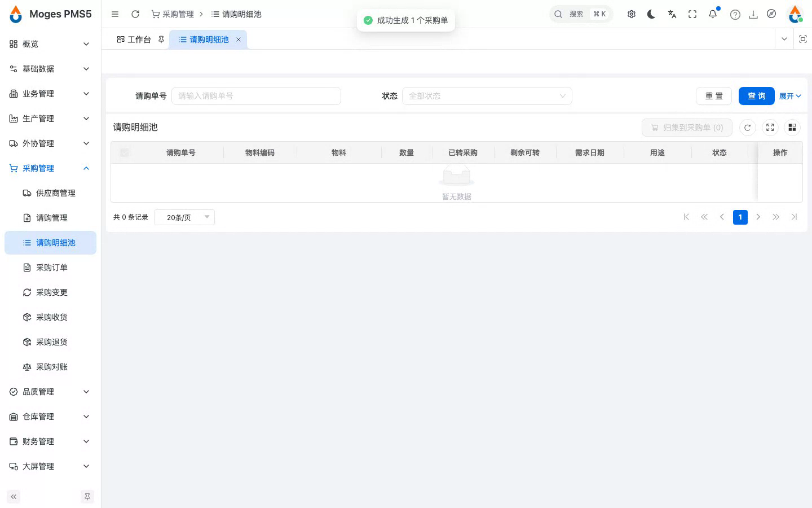Go to the first page icon

pos(686,217)
